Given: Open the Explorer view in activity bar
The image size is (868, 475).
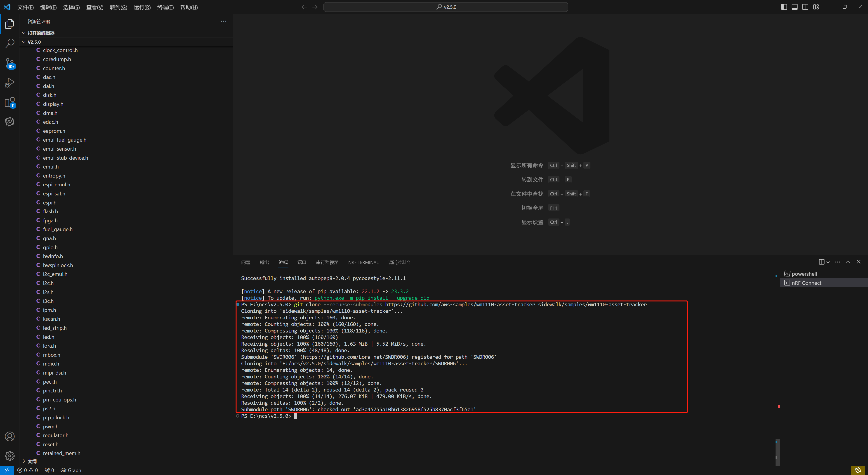Looking at the screenshot, I should coord(10,24).
